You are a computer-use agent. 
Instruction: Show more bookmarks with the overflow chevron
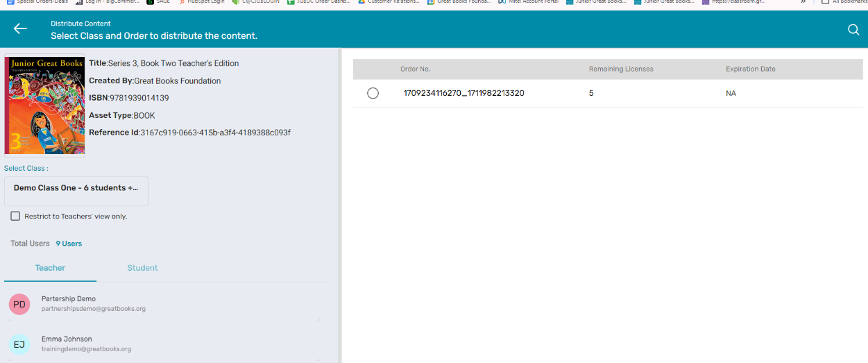tap(803, 2)
